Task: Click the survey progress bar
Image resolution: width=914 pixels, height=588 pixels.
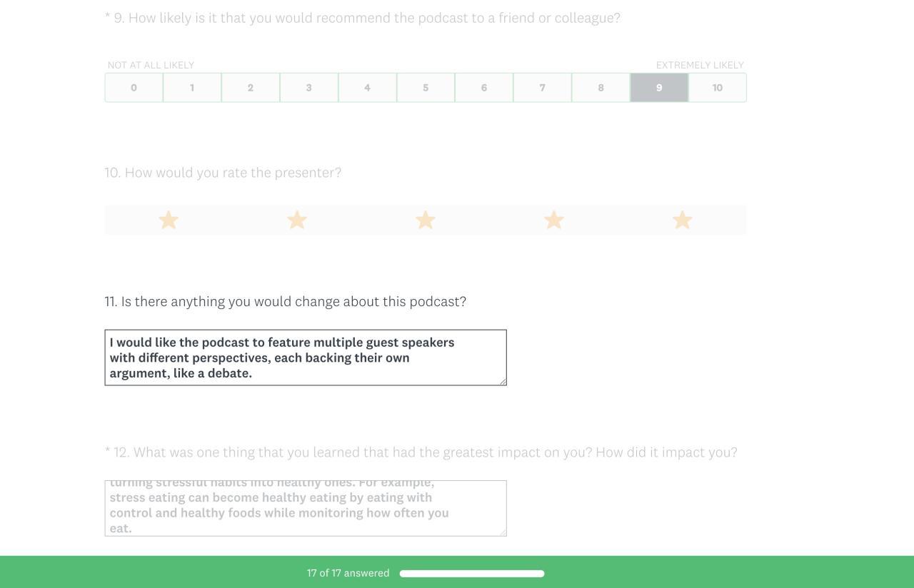Action: pos(472,574)
